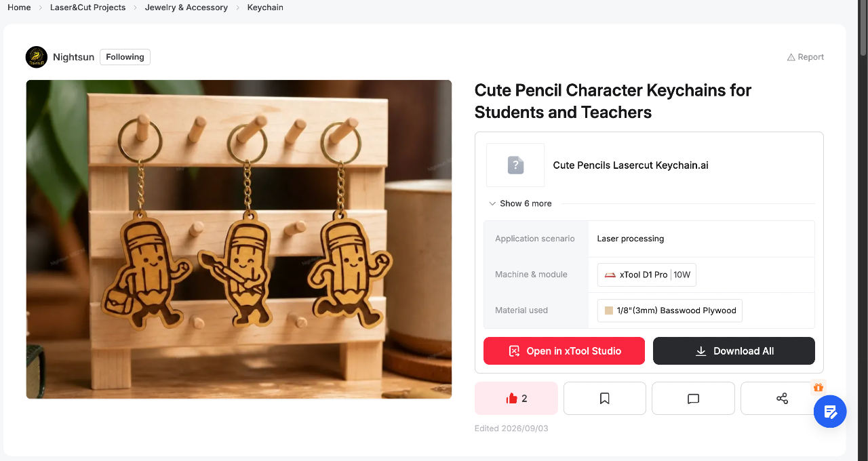Go to Home in the breadcrumb
The height and width of the screenshot is (461, 868).
pos(19,7)
